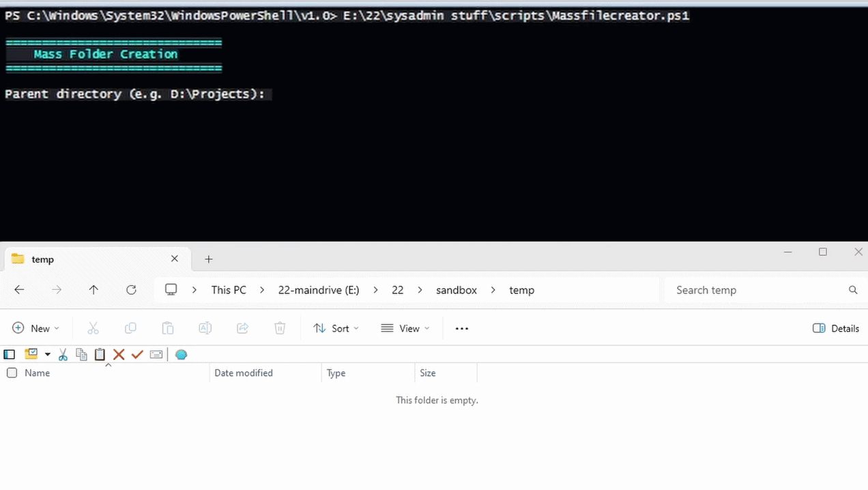The height and width of the screenshot is (490, 868).
Task: Close the temp tab
Action: tap(175, 259)
